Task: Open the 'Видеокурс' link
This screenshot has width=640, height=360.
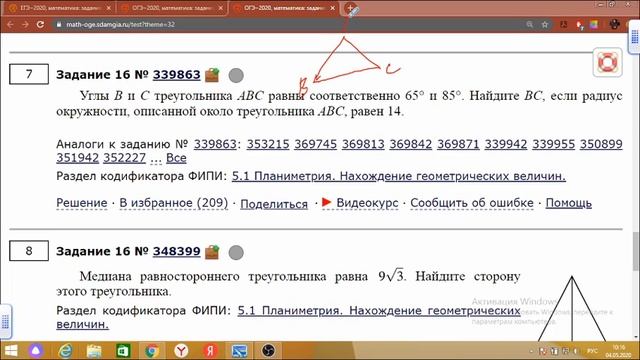Action: [x=367, y=203]
